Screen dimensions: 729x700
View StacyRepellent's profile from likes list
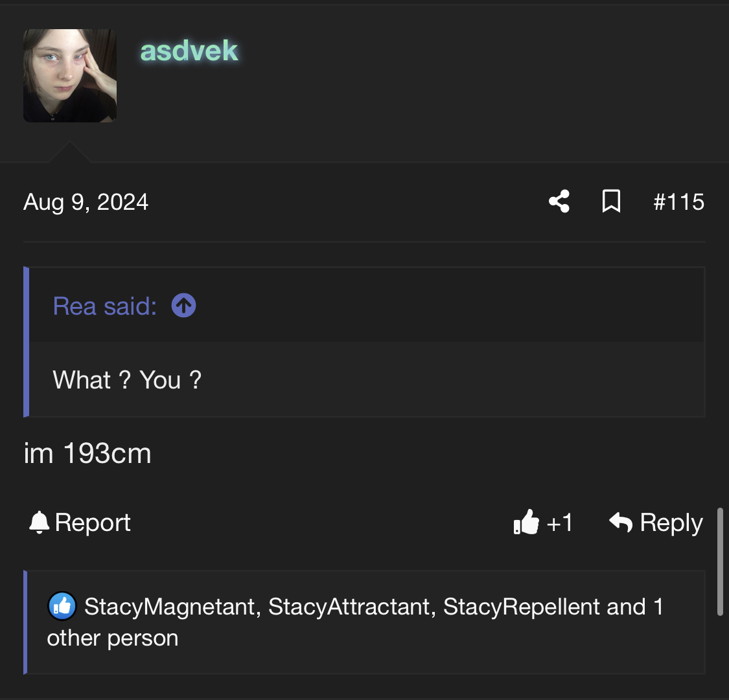pyautogui.click(x=521, y=607)
